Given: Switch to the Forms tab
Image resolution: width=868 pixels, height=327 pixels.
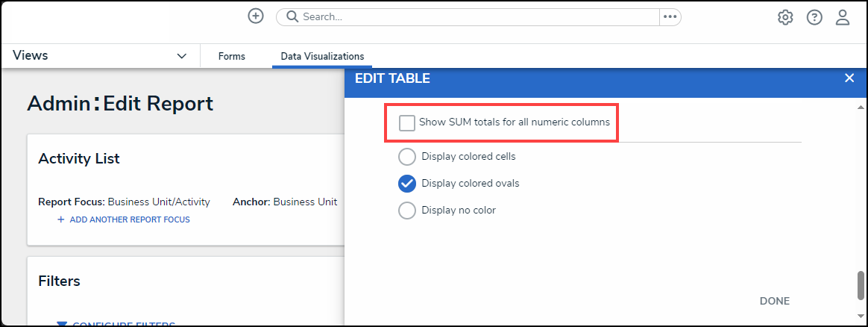Looking at the screenshot, I should point(232,56).
